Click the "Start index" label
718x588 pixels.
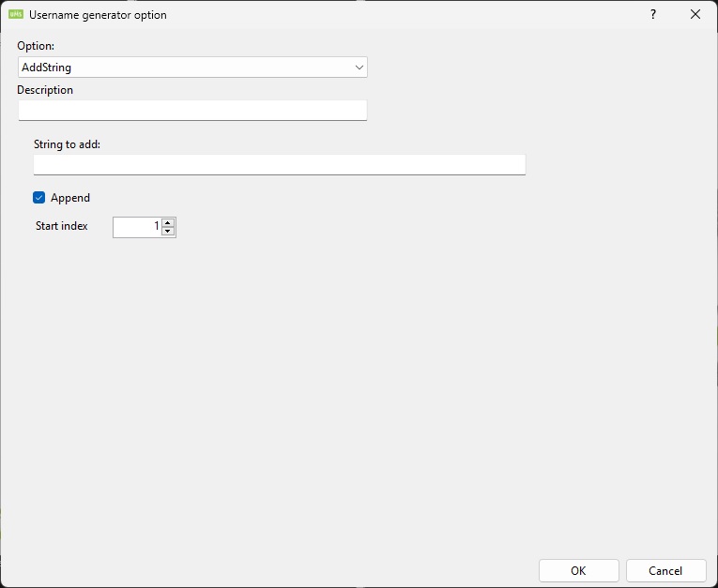pos(62,226)
